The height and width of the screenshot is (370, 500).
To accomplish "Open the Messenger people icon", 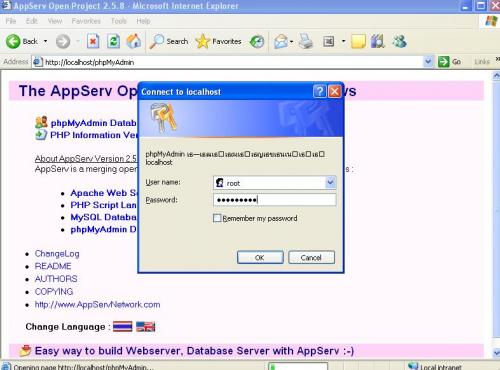I will click(x=399, y=41).
